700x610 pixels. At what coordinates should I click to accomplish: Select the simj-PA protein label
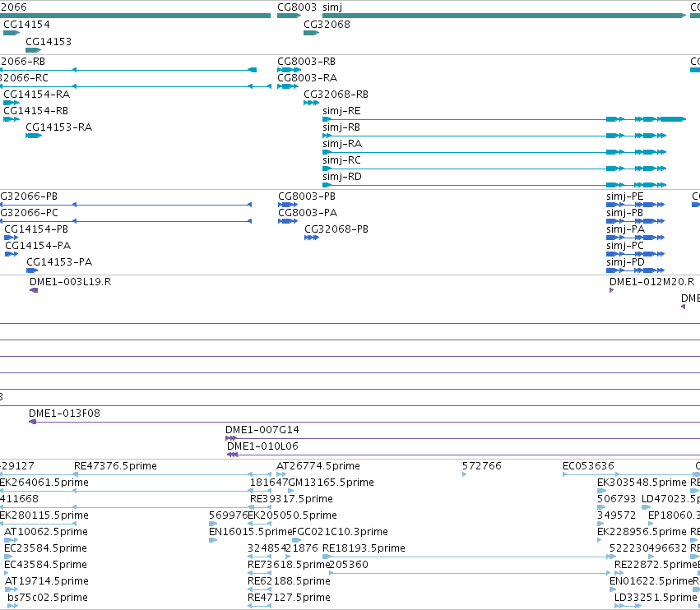click(x=625, y=229)
